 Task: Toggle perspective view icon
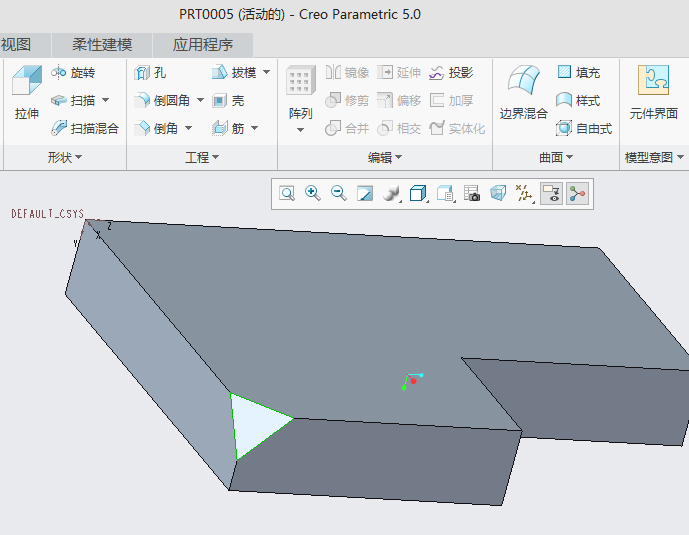[x=498, y=193]
